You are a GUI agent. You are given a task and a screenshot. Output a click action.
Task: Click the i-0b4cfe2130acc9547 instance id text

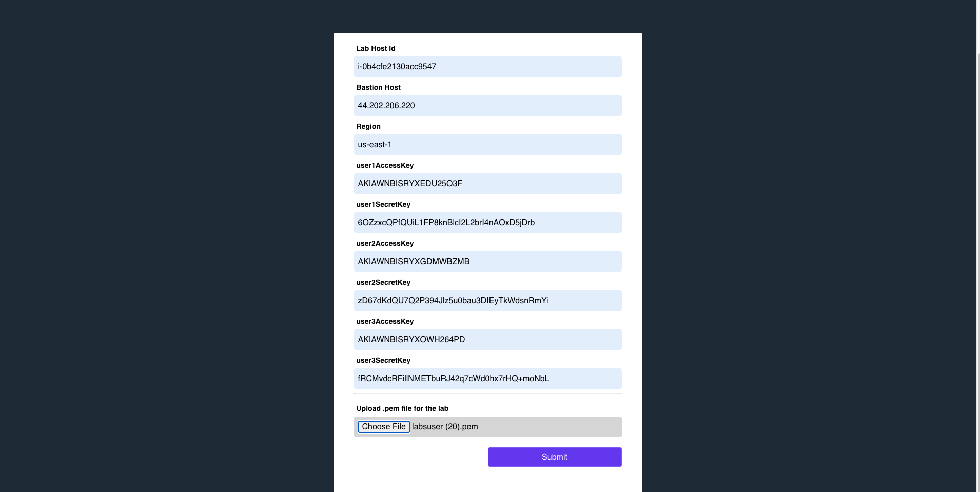click(x=397, y=66)
